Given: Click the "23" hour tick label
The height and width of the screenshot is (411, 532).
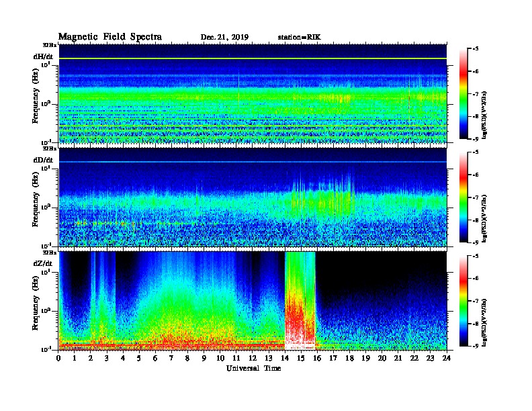Looking at the screenshot, I should [x=430, y=358].
